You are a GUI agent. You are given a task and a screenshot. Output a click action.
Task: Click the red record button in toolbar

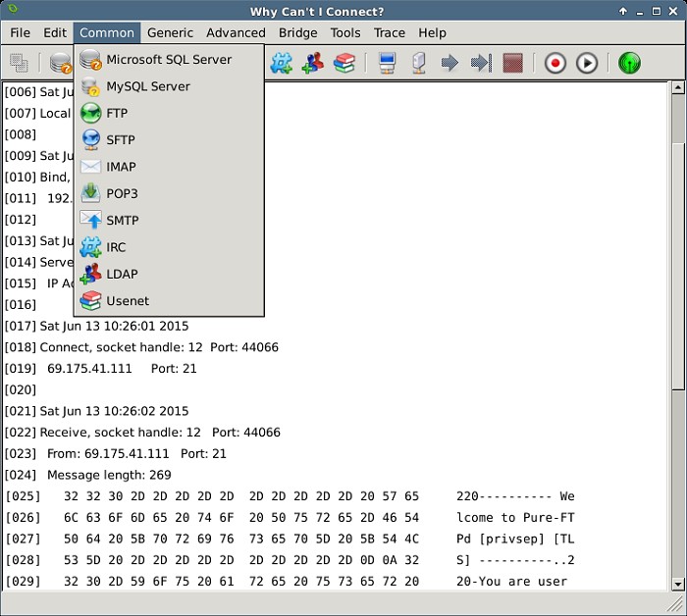click(555, 63)
